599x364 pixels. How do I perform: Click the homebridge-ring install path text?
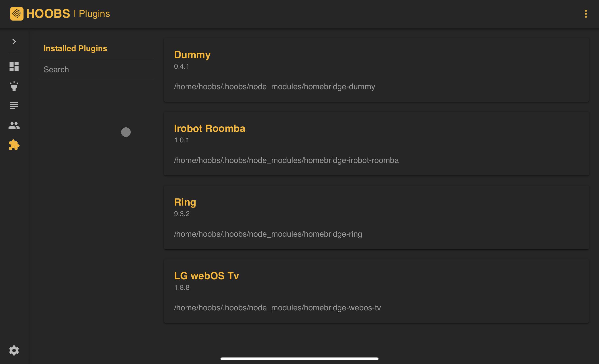pos(268,234)
